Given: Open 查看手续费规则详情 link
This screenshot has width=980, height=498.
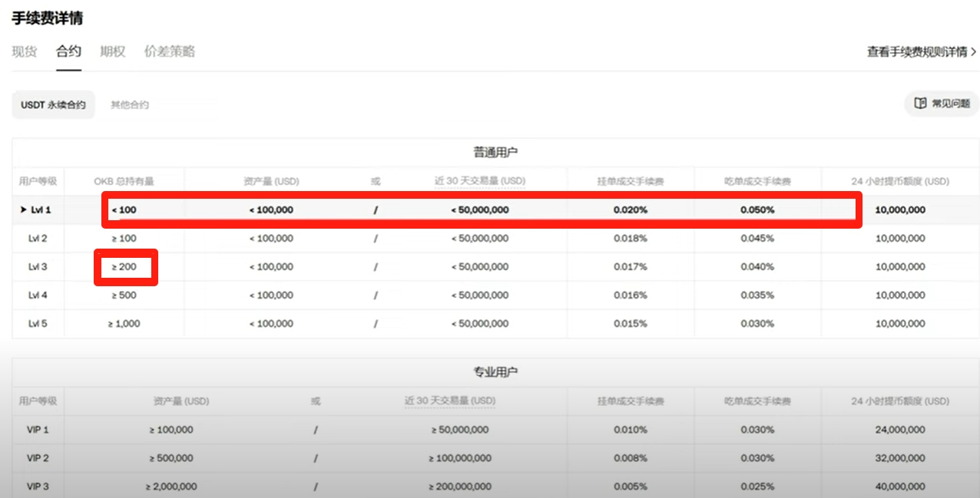Looking at the screenshot, I should pos(917,52).
